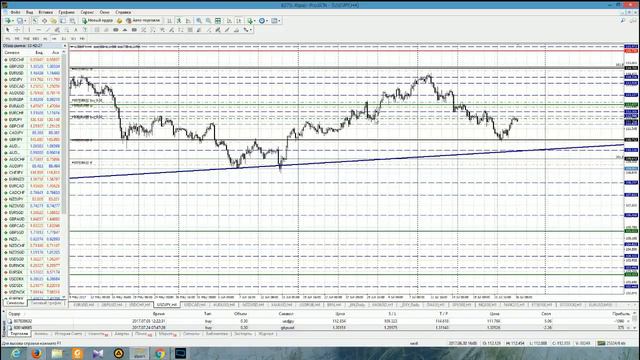Toggle the Market Watch window icon
Viewport: 640px width, 360px height.
[x=35, y=20]
